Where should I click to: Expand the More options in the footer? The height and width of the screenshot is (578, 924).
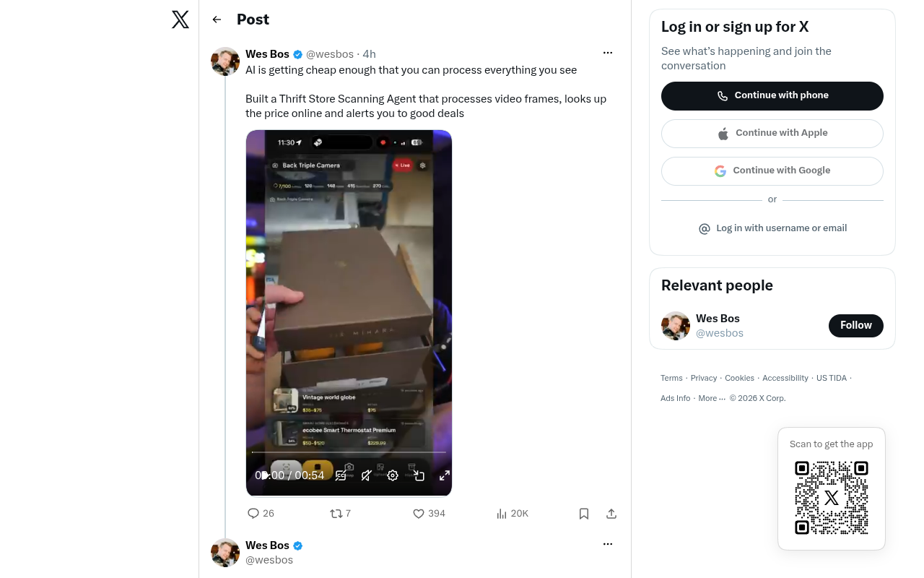[712, 398]
